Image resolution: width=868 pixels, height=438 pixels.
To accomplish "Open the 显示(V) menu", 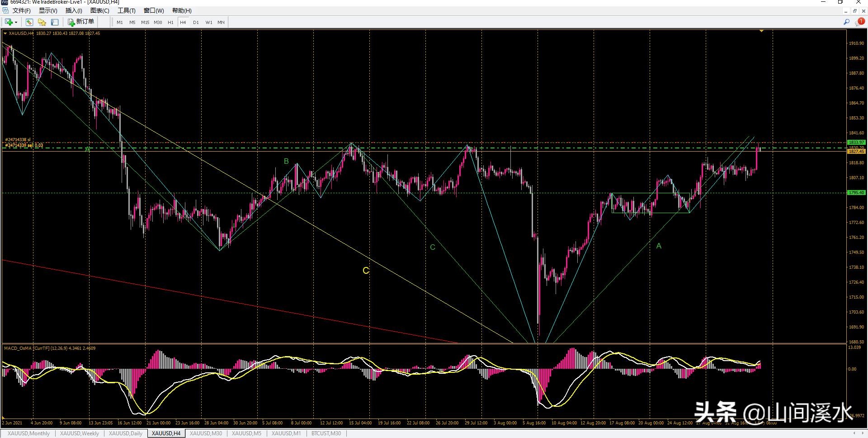I will pos(48,10).
